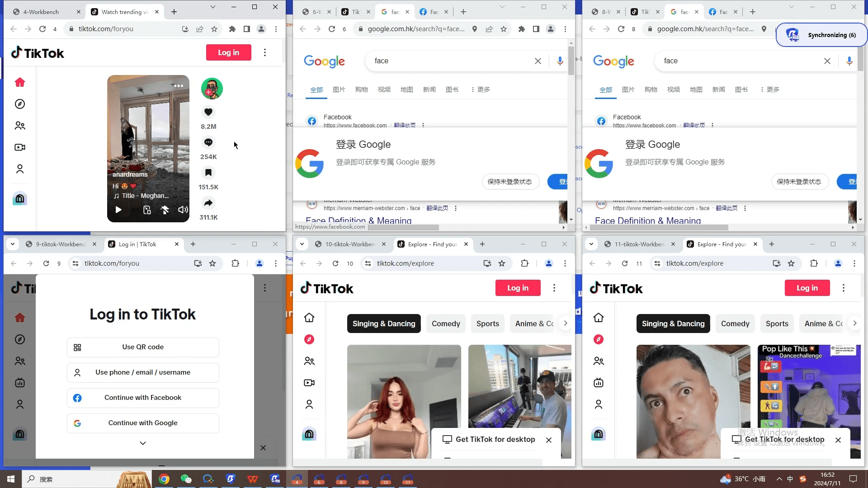The height and width of the screenshot is (488, 868).
Task: Select the Explore compass icon in TikTok sidebar
Action: tap(20, 104)
